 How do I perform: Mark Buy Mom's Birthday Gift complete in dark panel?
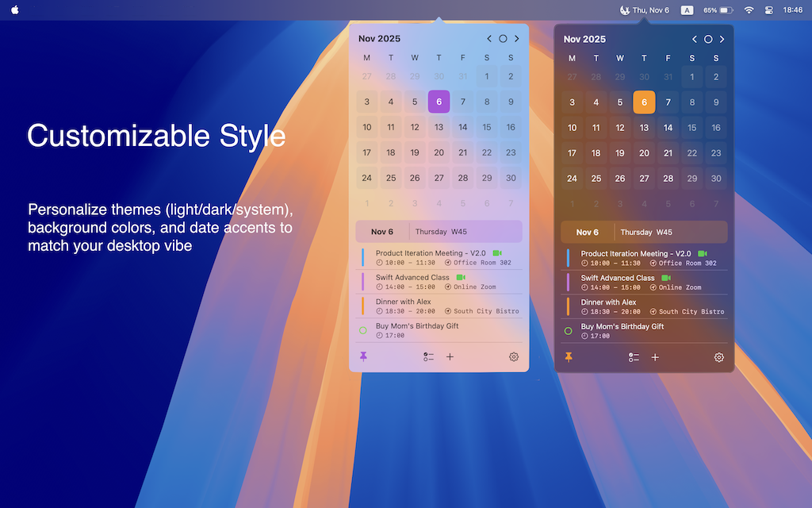pos(569,331)
